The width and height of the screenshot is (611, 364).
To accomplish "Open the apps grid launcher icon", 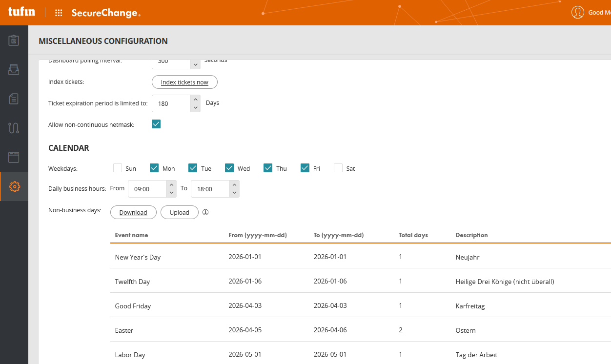I will tap(59, 13).
